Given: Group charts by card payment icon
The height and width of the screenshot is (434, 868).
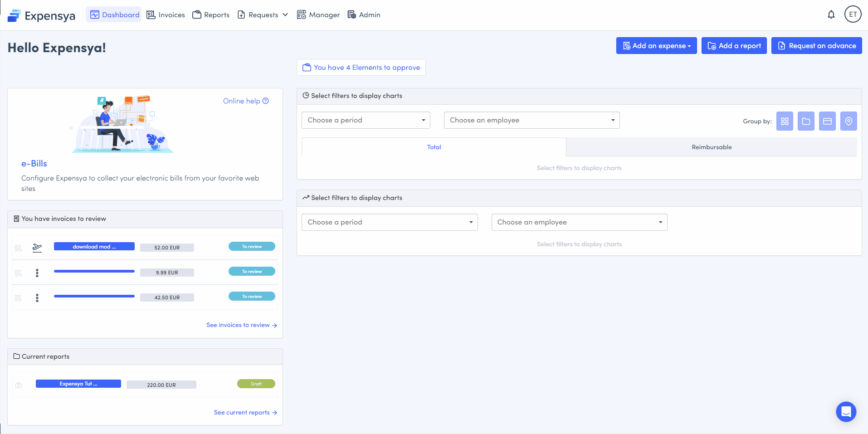Looking at the screenshot, I should coord(827,121).
